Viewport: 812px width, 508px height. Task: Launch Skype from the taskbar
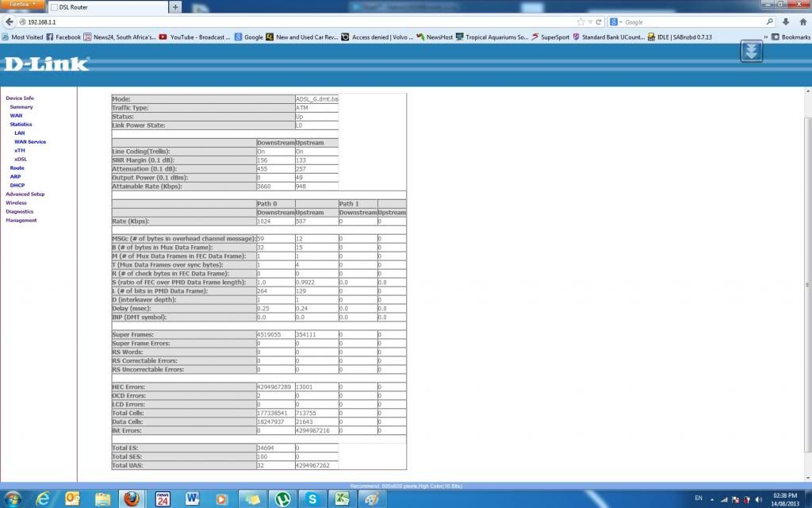(312, 498)
